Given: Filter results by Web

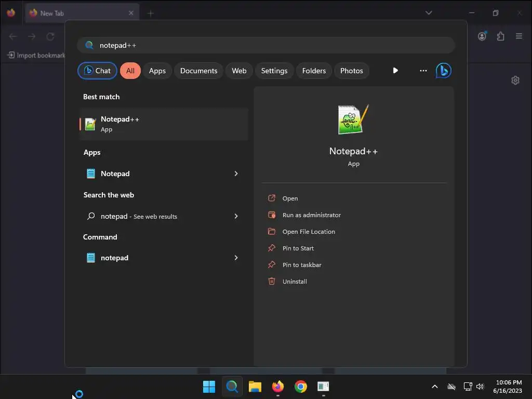Looking at the screenshot, I should click(x=239, y=71).
